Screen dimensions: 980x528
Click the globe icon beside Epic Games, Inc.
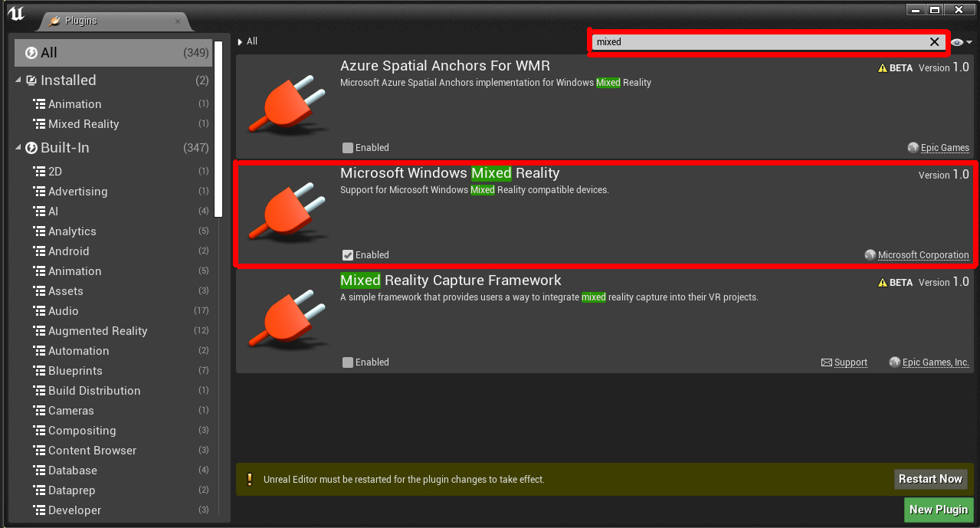(x=894, y=362)
